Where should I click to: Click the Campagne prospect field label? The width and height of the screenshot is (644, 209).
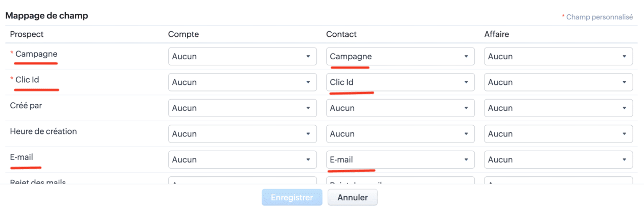click(36, 54)
